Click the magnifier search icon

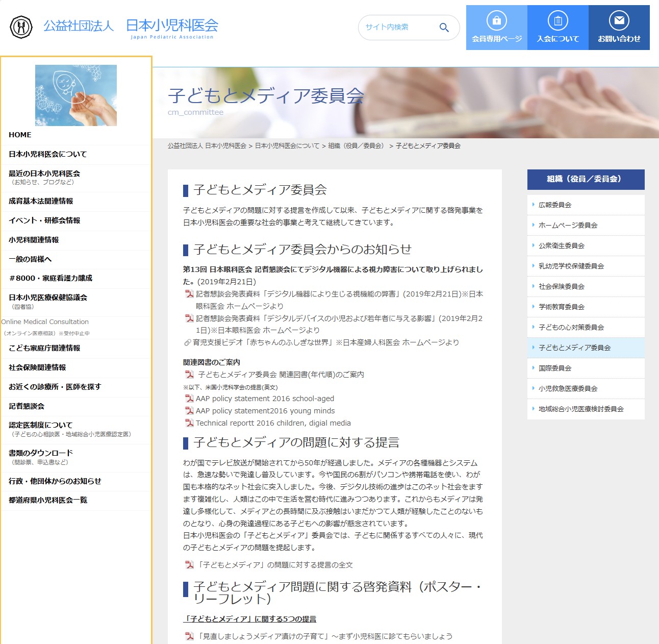pos(444,28)
